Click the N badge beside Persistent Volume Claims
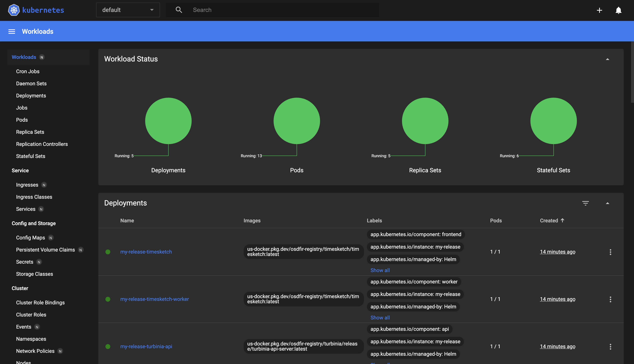 pos(81,250)
